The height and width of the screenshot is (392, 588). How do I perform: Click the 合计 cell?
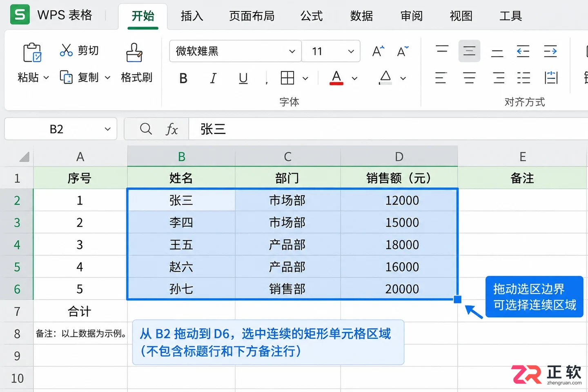[x=80, y=311]
